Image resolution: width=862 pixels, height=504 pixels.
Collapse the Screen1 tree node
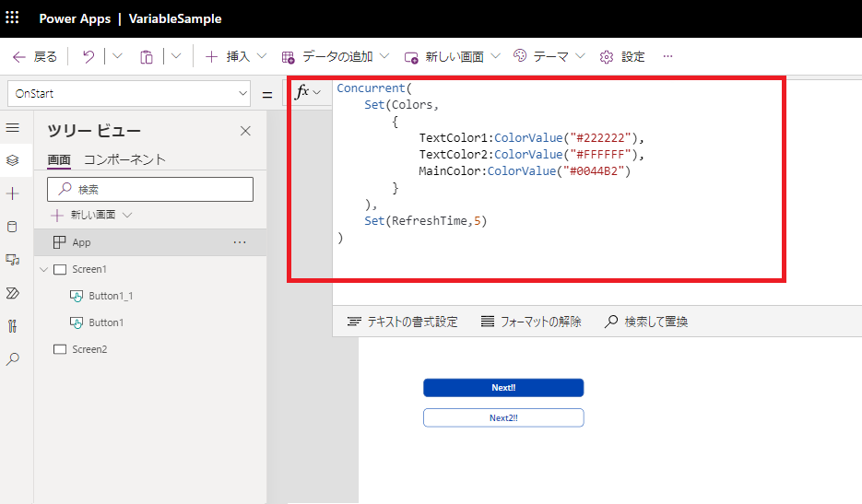[44, 269]
